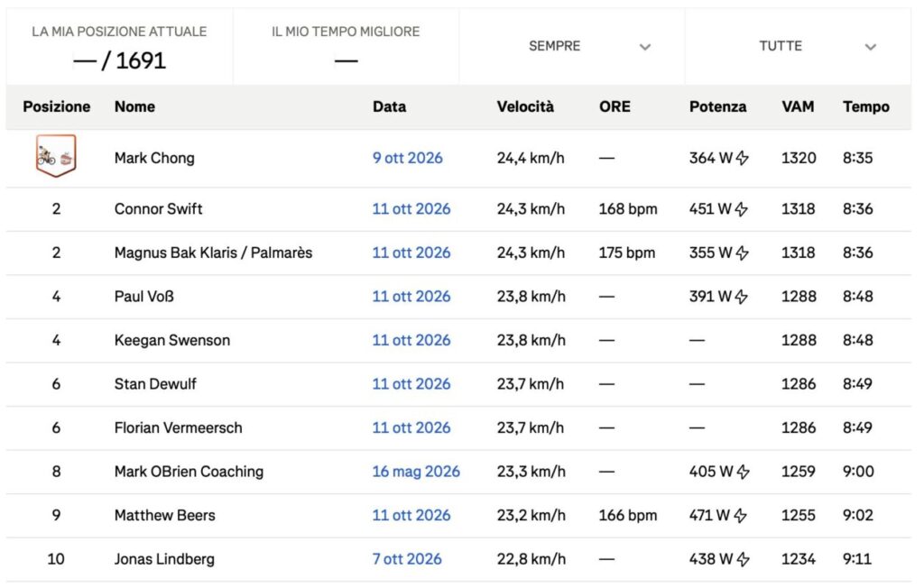Select the name Mark OBrien Coaching
The height and width of the screenshot is (588, 924).
[x=189, y=472]
